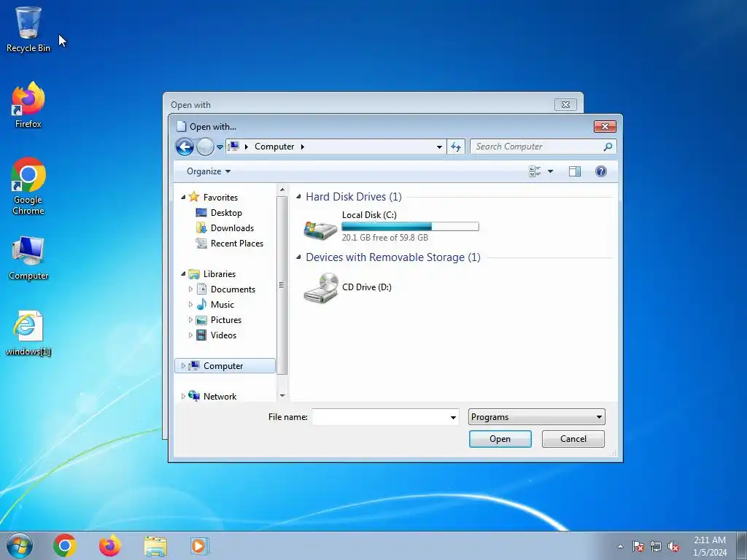Viewport: 747px width, 560px height.
Task: Select Recent Places under Favorites
Action: (x=237, y=244)
